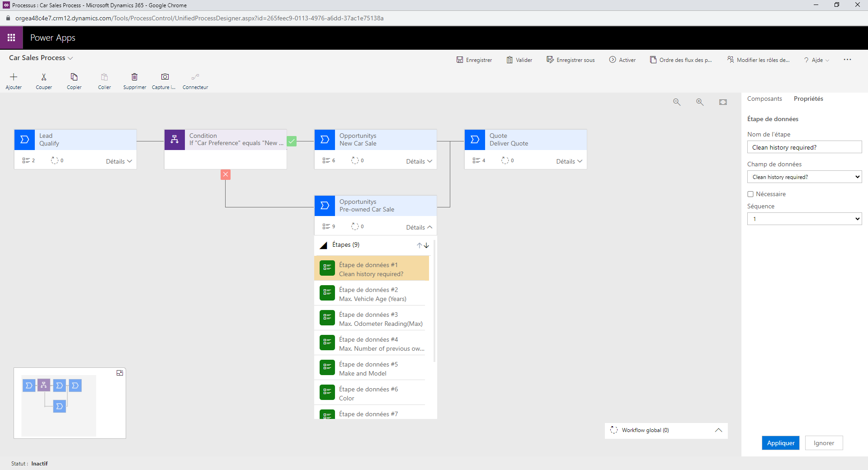Click the Ignorer button
This screenshot has width=868, height=470.
824,443
